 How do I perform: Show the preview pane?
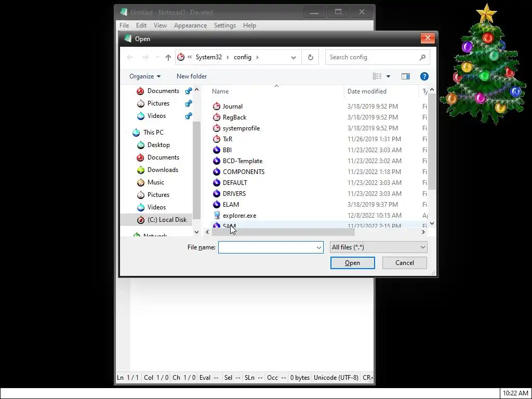(x=405, y=76)
